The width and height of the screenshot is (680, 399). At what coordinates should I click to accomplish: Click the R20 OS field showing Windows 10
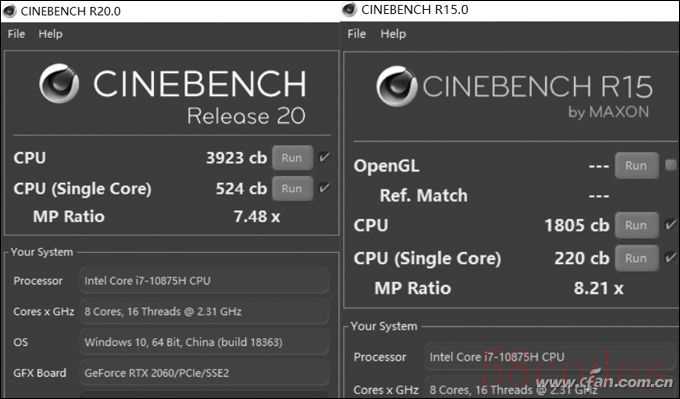204,342
